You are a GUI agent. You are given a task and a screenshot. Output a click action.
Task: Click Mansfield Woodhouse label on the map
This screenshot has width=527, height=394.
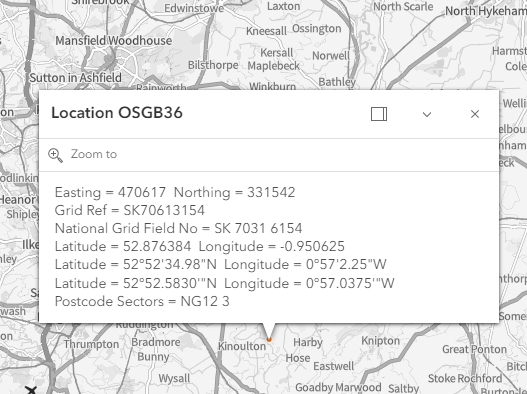pyautogui.click(x=114, y=41)
